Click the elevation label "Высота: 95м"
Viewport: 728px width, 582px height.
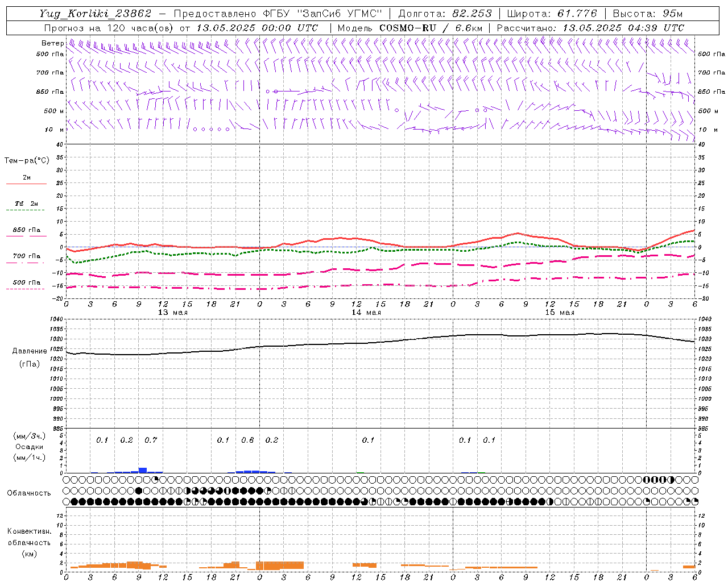648,14
